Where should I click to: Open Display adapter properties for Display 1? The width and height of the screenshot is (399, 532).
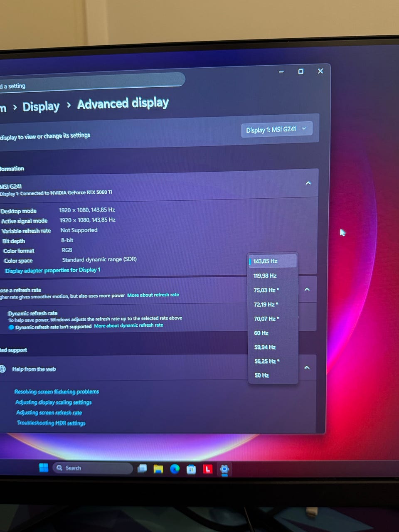click(x=53, y=270)
